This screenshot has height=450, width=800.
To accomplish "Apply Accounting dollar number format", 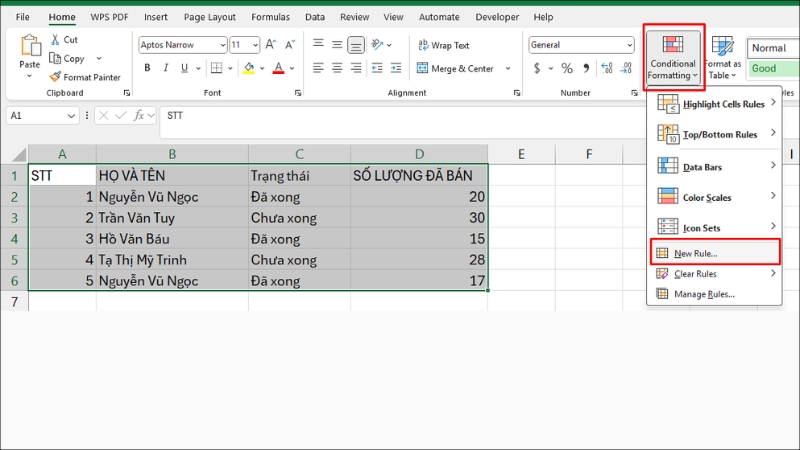I will pyautogui.click(x=537, y=68).
